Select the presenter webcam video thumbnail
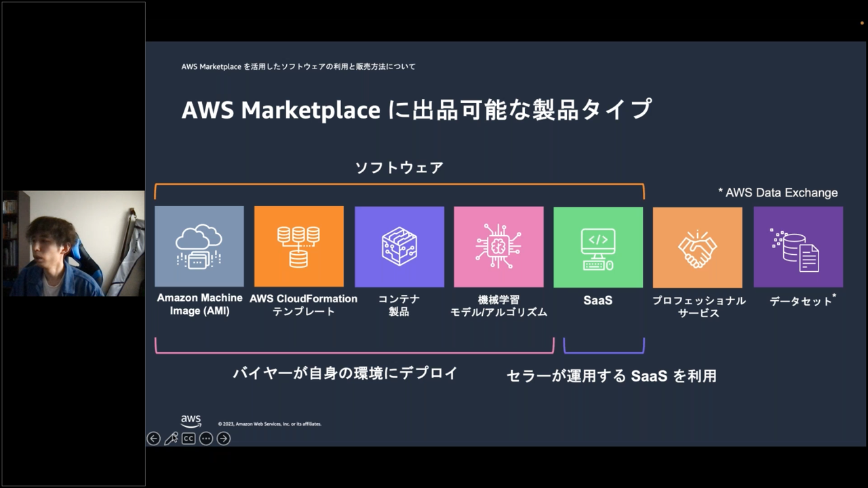The image size is (868, 488). pyautogui.click(x=73, y=244)
